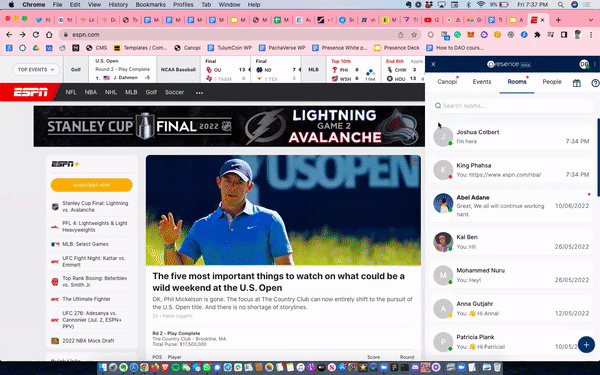This screenshot has height=375, width=600.
Task: Open 2022 NBA Mock Draft link
Action: [88, 341]
